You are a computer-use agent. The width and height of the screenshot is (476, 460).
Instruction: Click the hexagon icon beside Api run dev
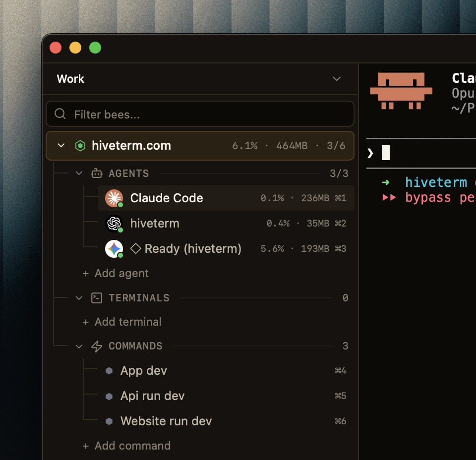click(109, 396)
